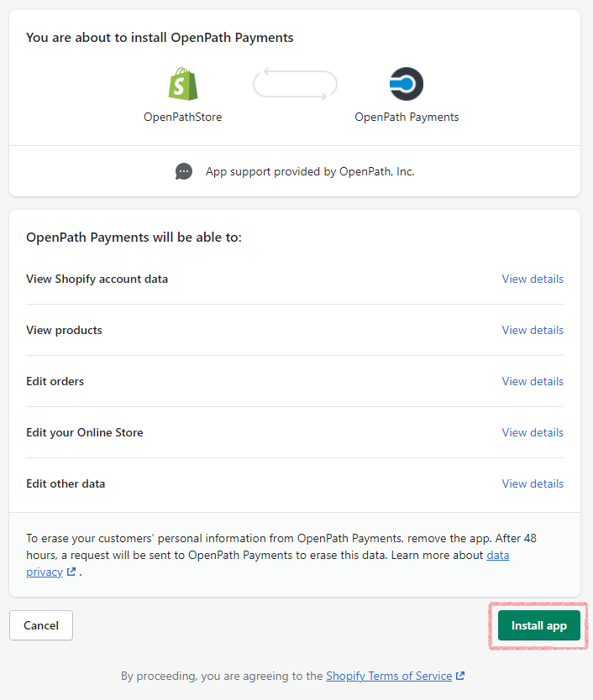Cancel the app installation

(41, 625)
